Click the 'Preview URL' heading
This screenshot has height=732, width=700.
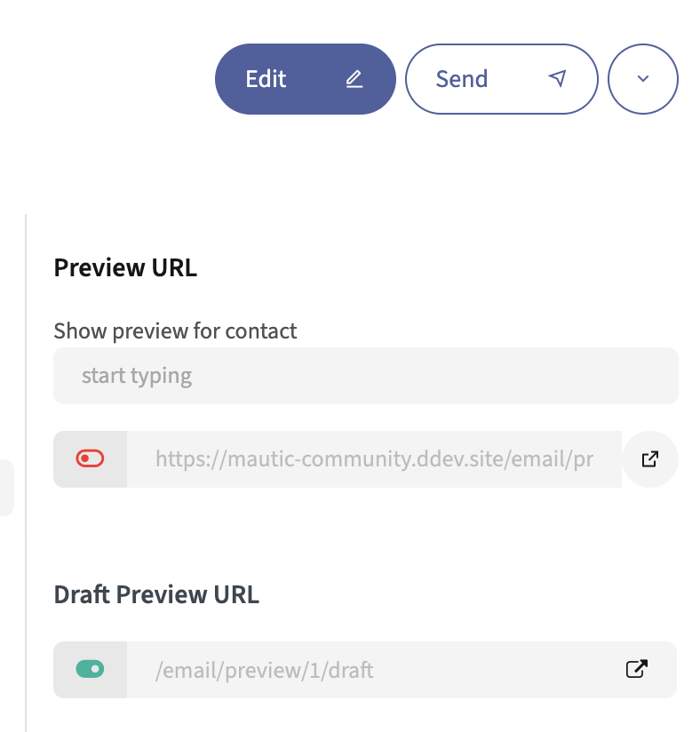(125, 267)
